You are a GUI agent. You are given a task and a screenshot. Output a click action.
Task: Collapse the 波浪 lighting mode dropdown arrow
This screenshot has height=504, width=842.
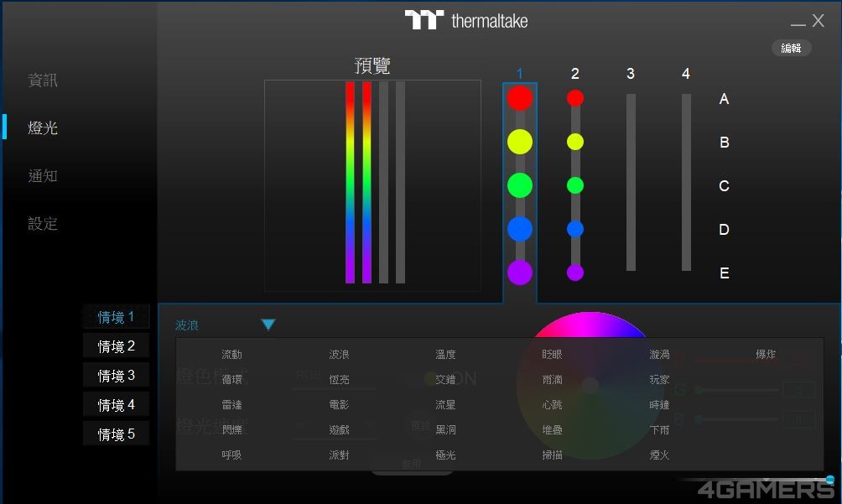(x=268, y=325)
